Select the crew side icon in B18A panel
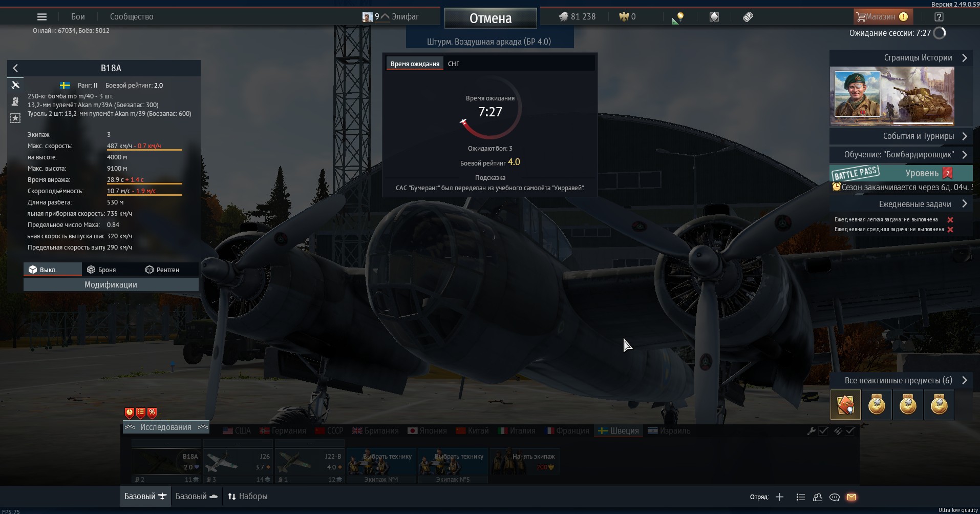Screen dimensions: 980x514 pos(15,101)
